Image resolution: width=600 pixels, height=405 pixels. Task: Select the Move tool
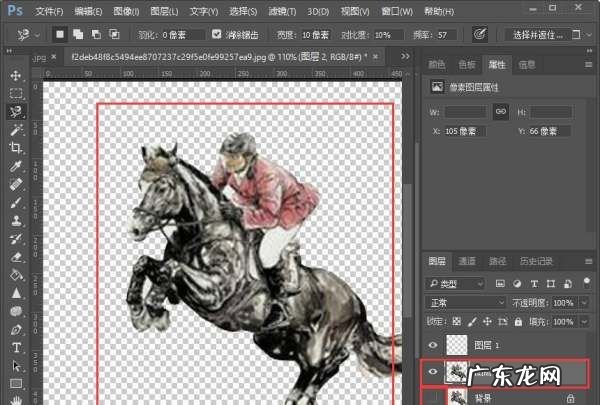(16, 76)
